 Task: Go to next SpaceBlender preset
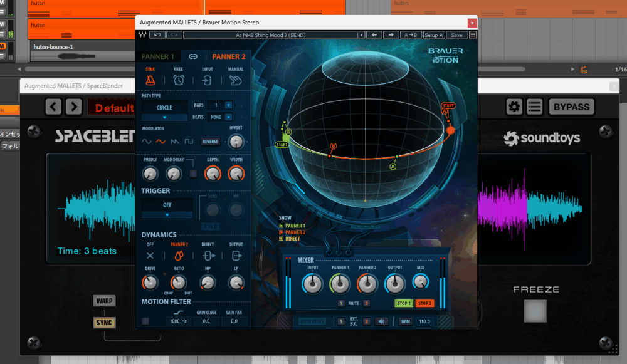73,107
